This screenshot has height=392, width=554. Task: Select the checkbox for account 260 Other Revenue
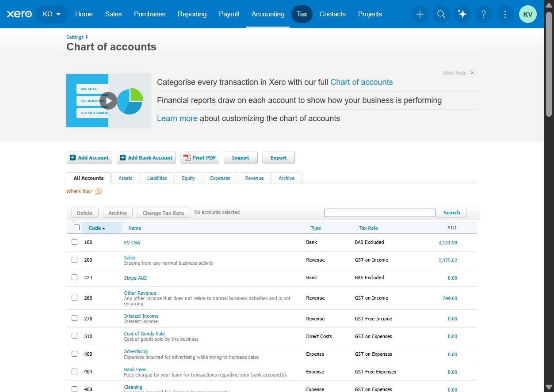coord(74,297)
